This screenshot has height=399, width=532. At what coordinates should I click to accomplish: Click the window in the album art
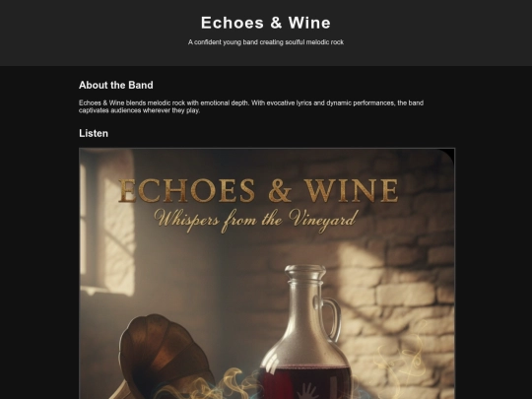click(106, 223)
